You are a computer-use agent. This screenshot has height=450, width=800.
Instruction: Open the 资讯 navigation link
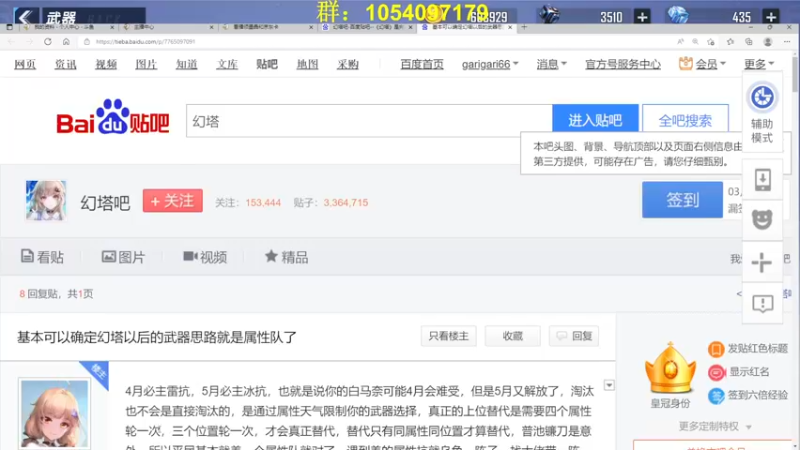[65, 64]
